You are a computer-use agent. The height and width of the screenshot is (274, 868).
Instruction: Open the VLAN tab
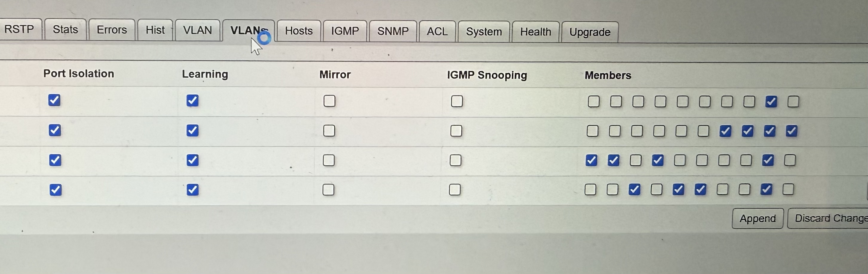click(x=198, y=30)
